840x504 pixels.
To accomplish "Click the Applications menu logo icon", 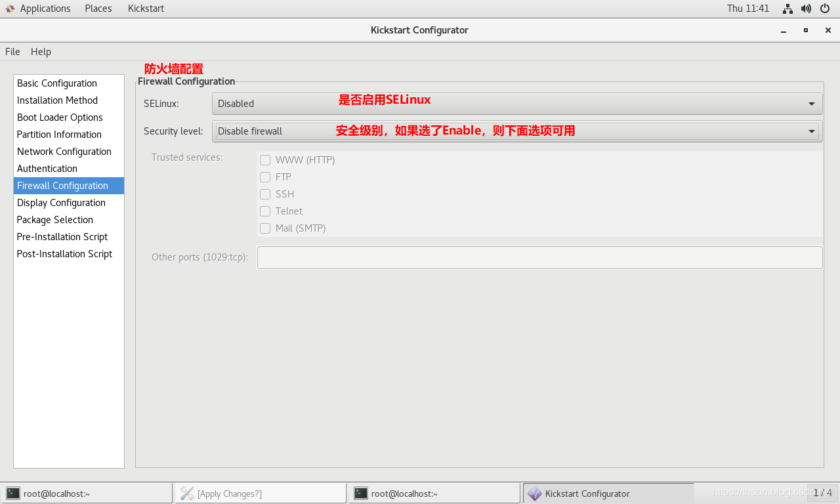I will [x=10, y=9].
